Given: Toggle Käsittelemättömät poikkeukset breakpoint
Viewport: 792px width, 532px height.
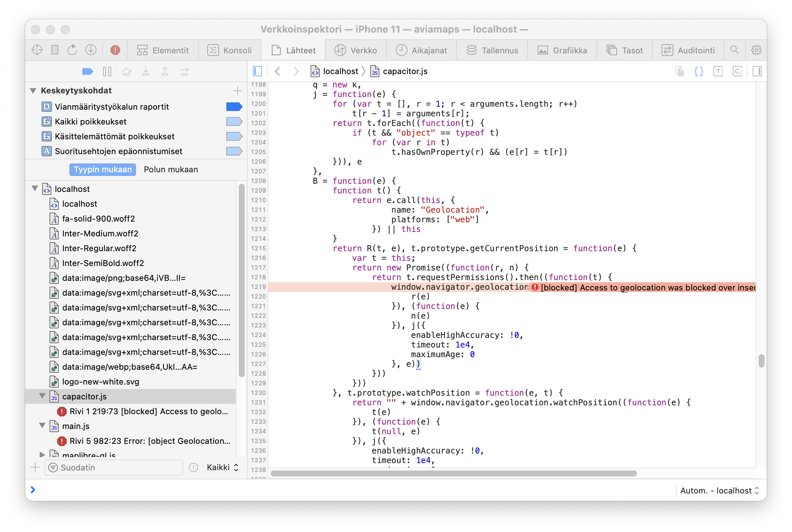Looking at the screenshot, I should (234, 136).
